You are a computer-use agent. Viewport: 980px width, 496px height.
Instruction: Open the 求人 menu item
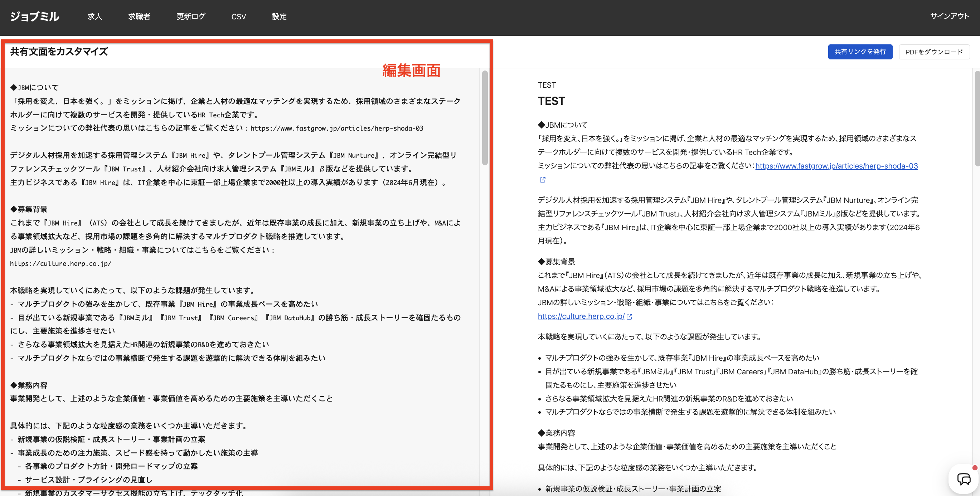[95, 16]
